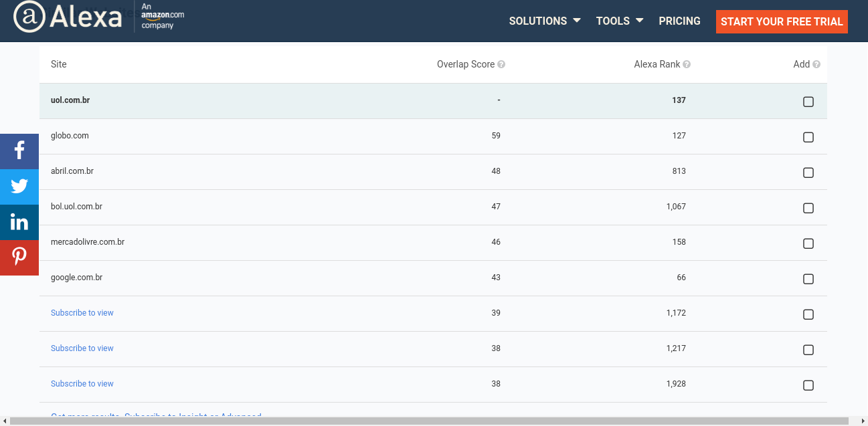
Task: Share page via LinkedIn icon
Action: click(19, 222)
